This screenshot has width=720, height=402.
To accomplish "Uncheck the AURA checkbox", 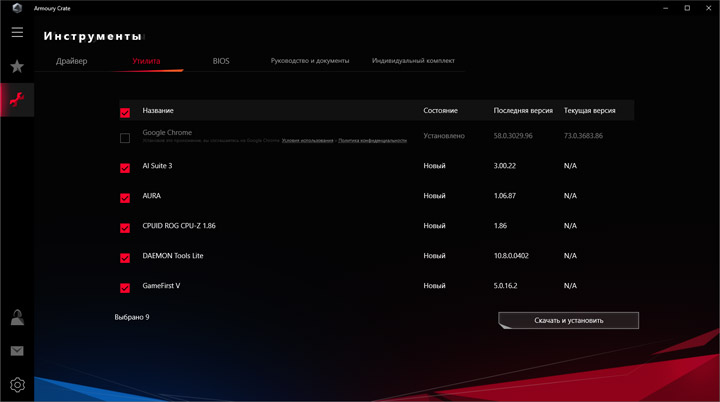I will [125, 198].
